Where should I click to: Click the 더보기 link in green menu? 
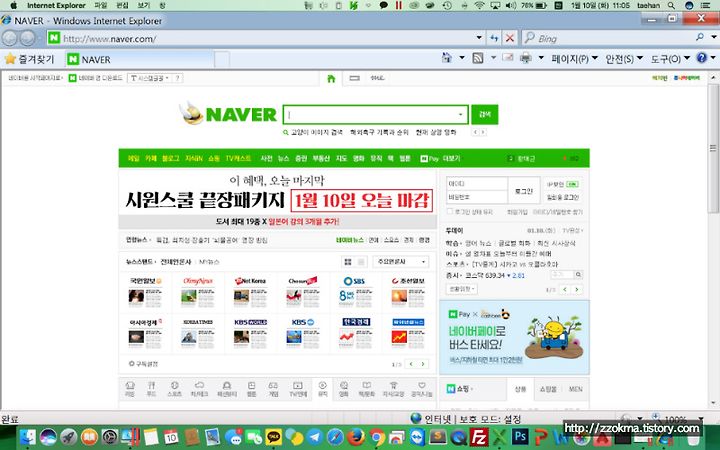click(x=451, y=158)
